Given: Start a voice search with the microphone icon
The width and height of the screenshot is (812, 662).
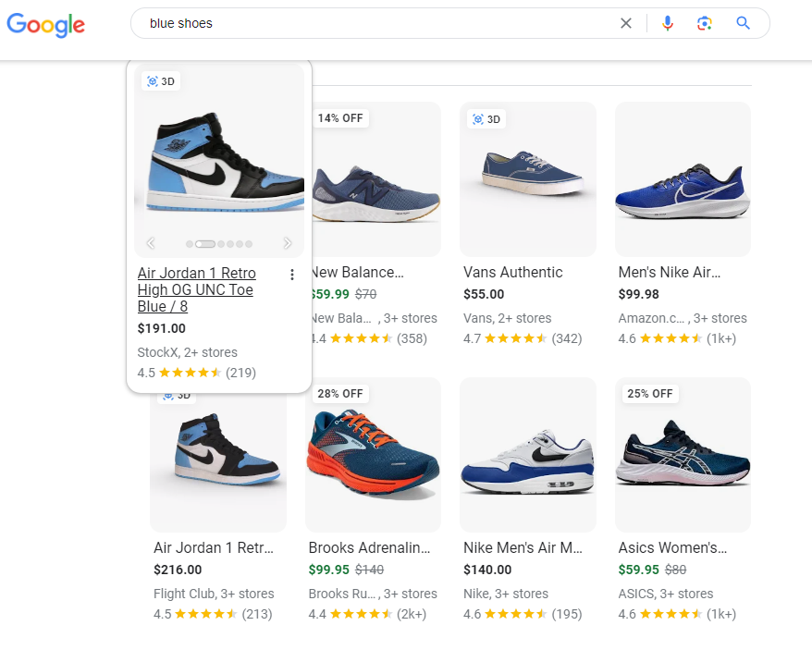Looking at the screenshot, I should pyautogui.click(x=668, y=23).
